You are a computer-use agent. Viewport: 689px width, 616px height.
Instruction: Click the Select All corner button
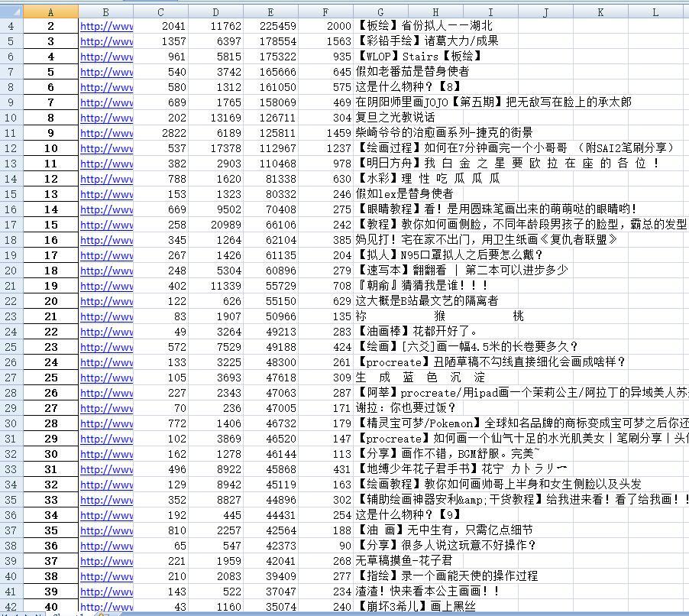[11, 12]
